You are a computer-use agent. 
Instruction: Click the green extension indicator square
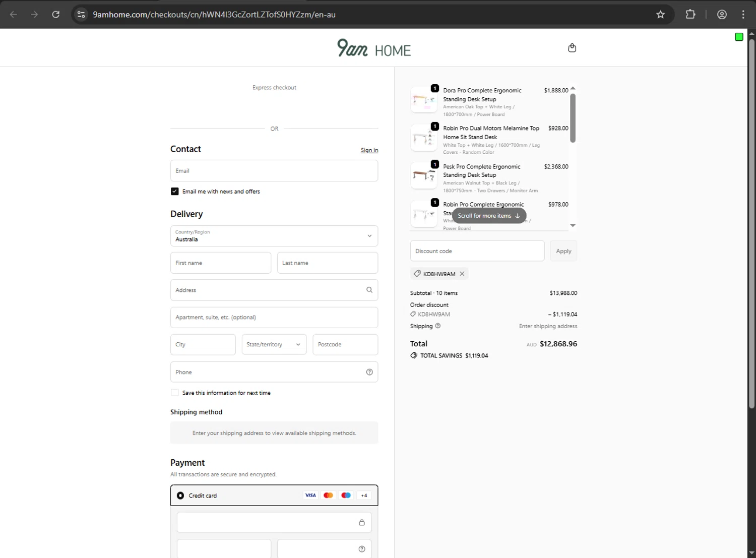739,37
